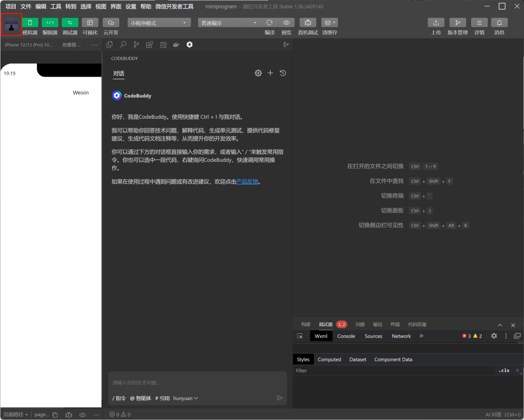This screenshot has height=420, width=524.
Task: Open the extensions sidebar icon
Action: [149, 45]
